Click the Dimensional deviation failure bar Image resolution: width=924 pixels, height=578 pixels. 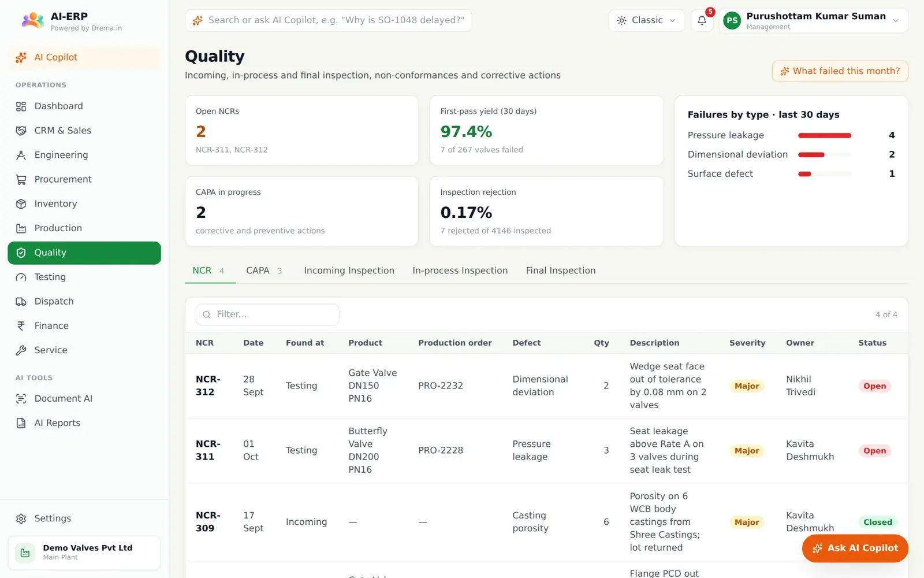pyautogui.click(x=825, y=154)
